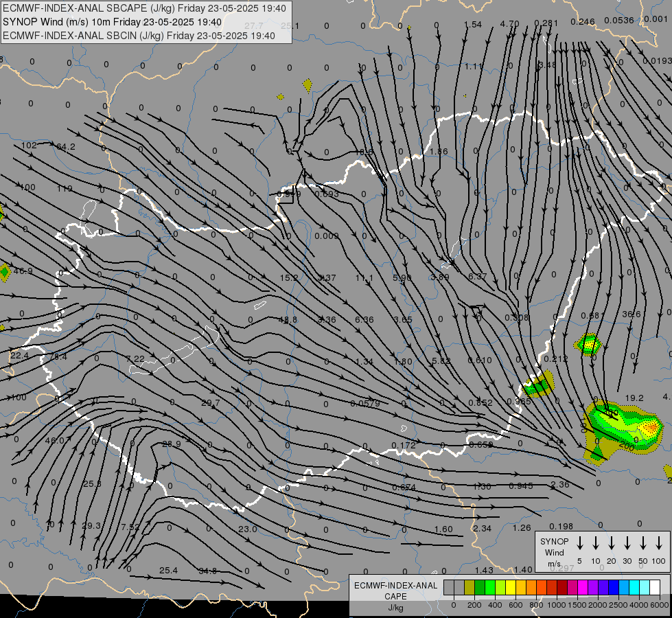This screenshot has width=672, height=618.
Task: Pick the pure blue CAPE legend swatch
Action: tap(613, 588)
